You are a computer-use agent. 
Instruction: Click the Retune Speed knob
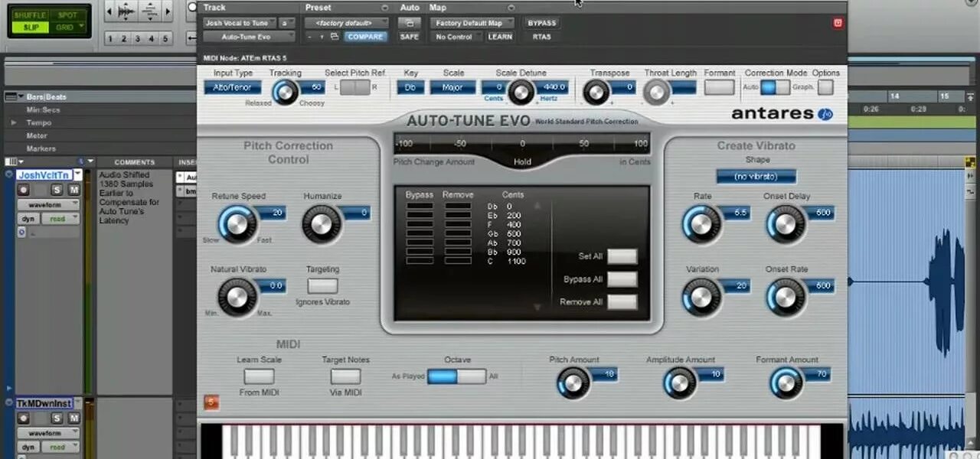click(237, 224)
